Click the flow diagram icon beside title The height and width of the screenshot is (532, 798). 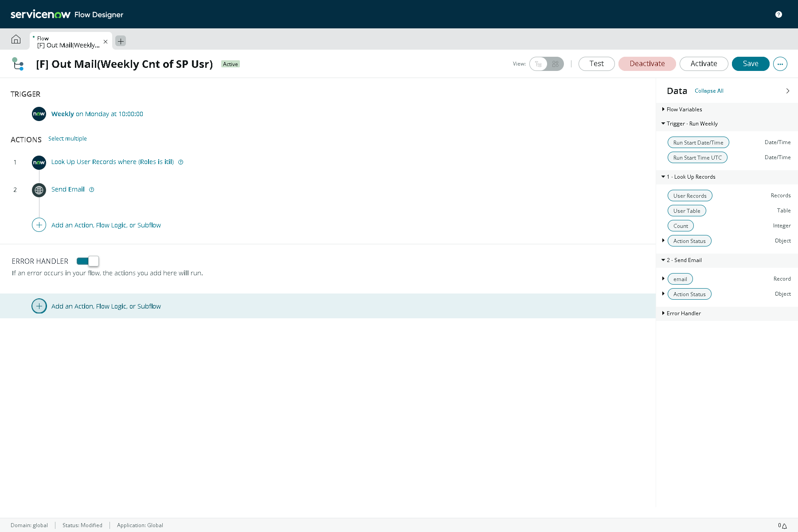coord(18,64)
